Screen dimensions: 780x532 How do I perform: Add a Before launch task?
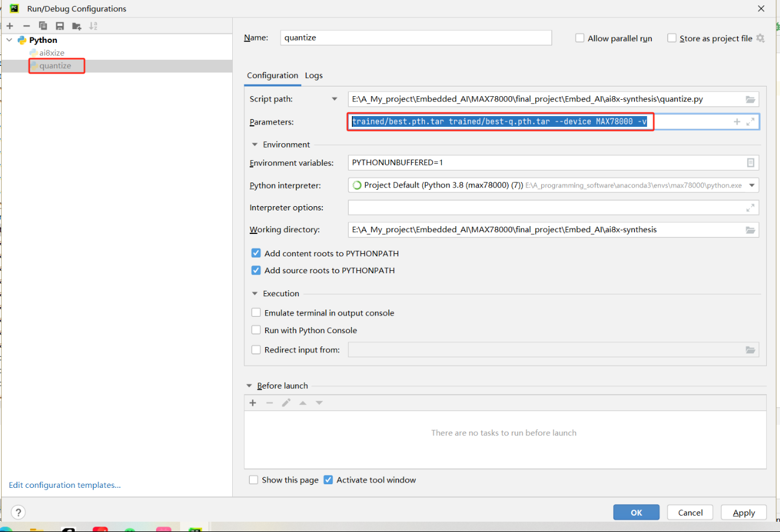click(253, 403)
